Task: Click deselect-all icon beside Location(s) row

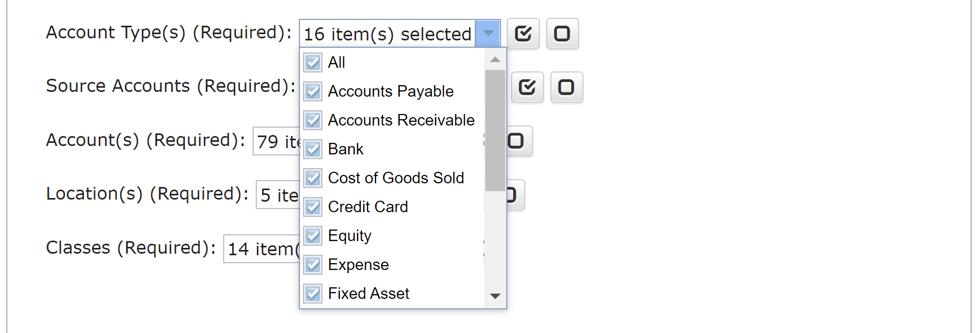Action: tap(515, 195)
